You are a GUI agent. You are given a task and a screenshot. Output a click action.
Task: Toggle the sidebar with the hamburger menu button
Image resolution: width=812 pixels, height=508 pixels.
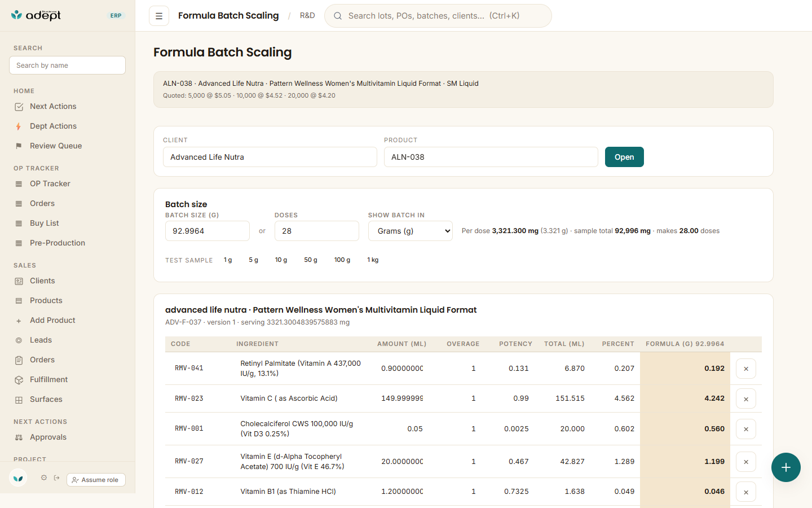pyautogui.click(x=159, y=16)
